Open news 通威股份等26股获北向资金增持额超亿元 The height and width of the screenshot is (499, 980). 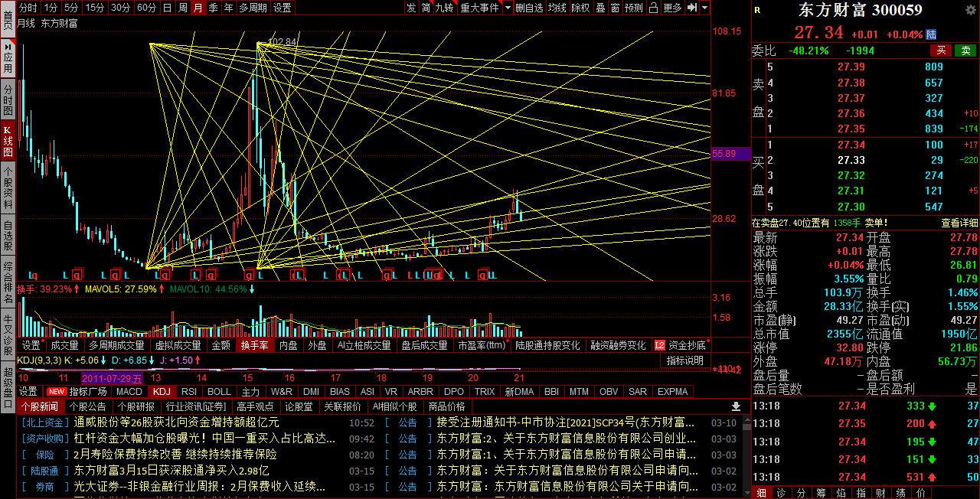(x=177, y=422)
